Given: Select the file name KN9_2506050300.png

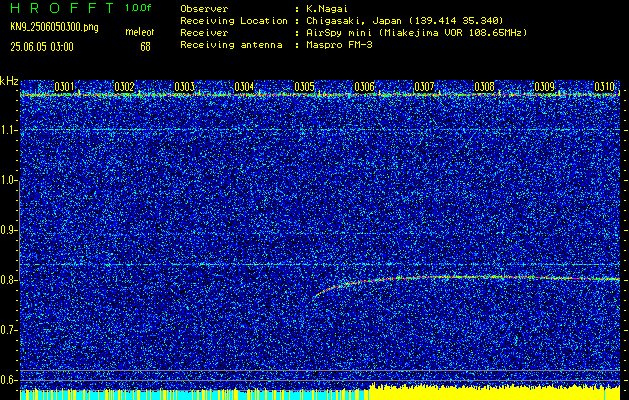Looking at the screenshot, I should click(x=54, y=27).
